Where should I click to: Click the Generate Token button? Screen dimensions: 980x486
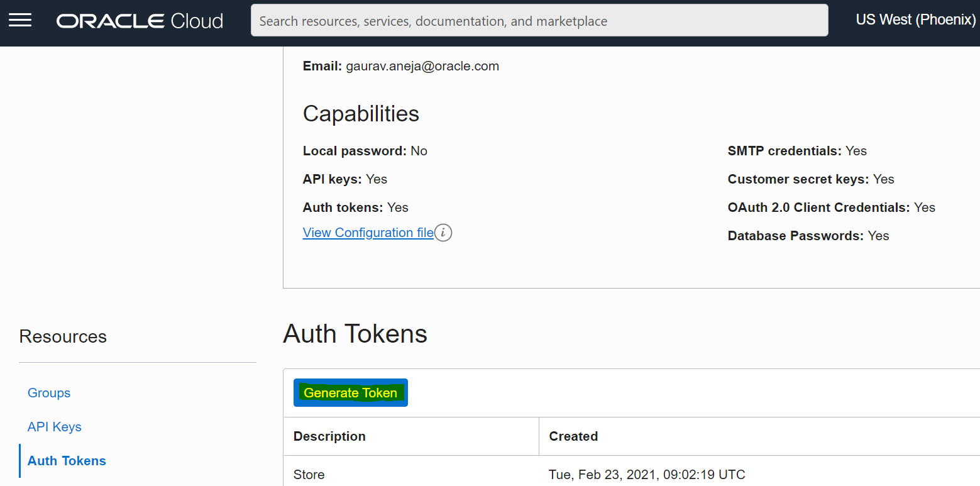[x=350, y=392]
